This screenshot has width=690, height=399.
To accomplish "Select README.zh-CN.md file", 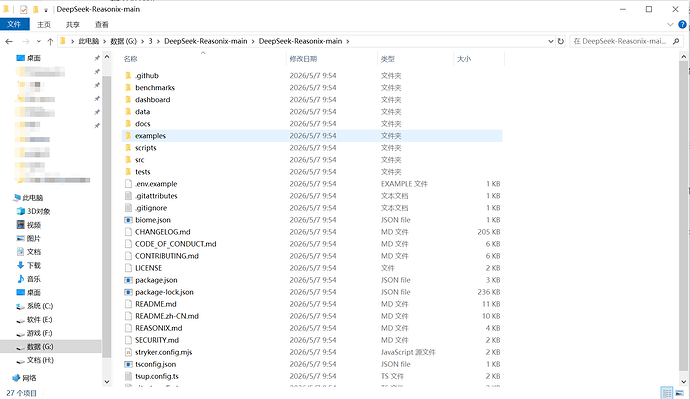I will (x=167, y=316).
